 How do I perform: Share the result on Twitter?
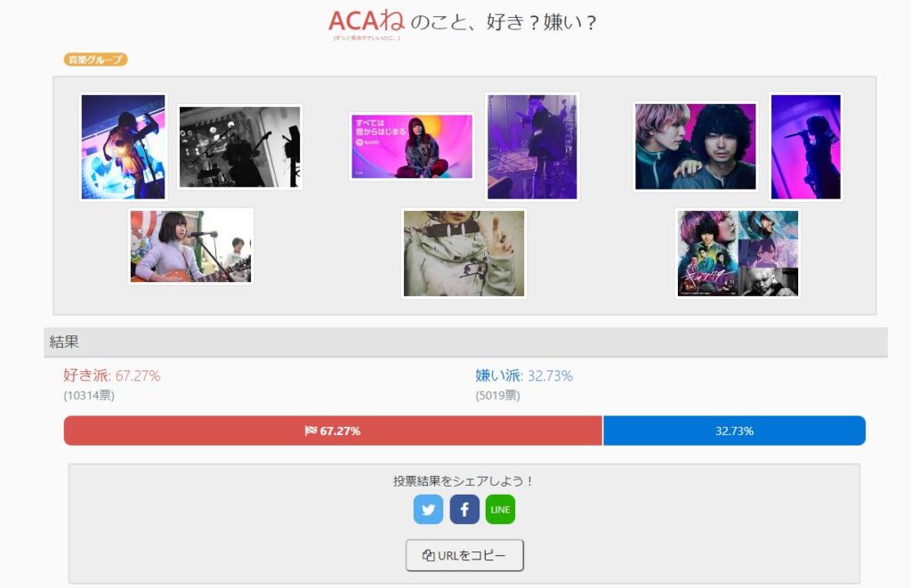point(428,509)
